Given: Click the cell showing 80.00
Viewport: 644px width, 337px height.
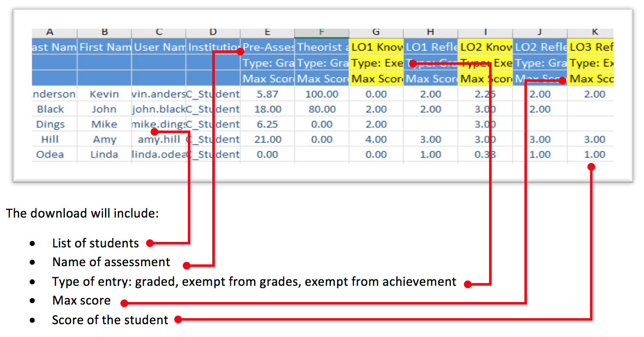Looking at the screenshot, I should 321,109.
